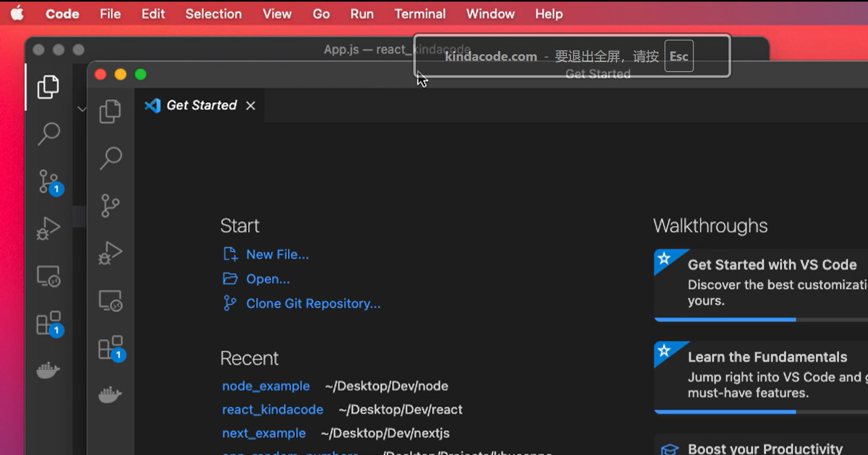Open recent project react_kindacode
Viewport: 868px width, 455px height.
273,409
